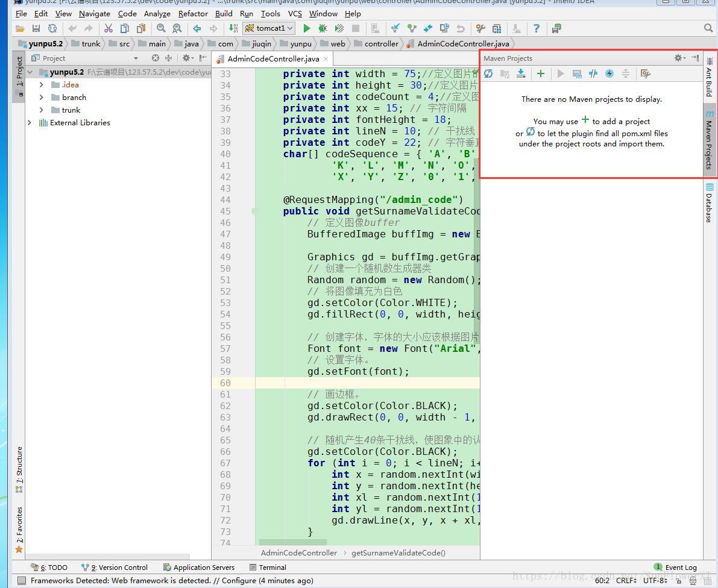Open the Refactor menu
Screen dimensions: 718x588
193,14
